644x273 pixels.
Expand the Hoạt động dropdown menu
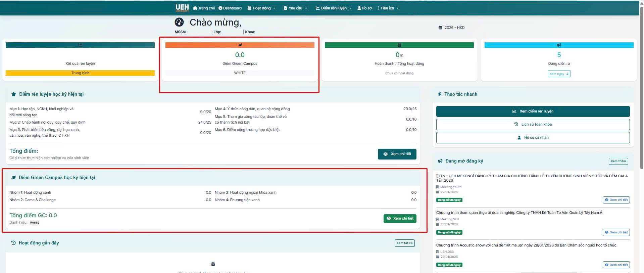click(261, 8)
